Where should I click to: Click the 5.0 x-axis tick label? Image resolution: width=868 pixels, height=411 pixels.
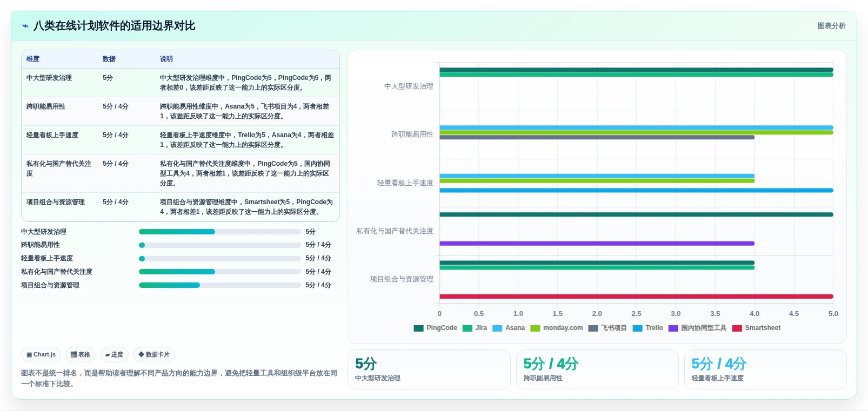[833, 314]
